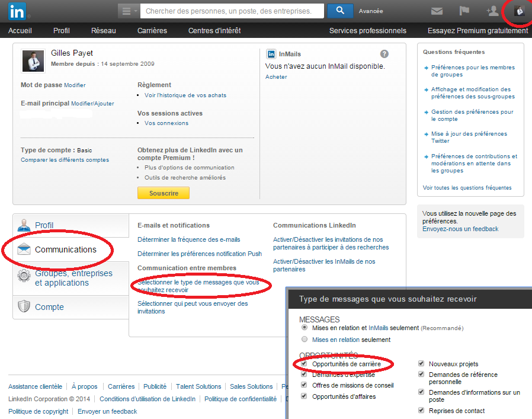The height and width of the screenshot is (419, 532).
Task: Toggle Nouveaux projets checkbox
Action: pyautogui.click(x=421, y=364)
